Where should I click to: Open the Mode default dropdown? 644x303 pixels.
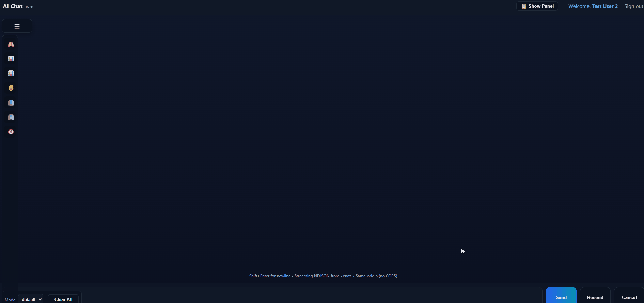tap(31, 299)
